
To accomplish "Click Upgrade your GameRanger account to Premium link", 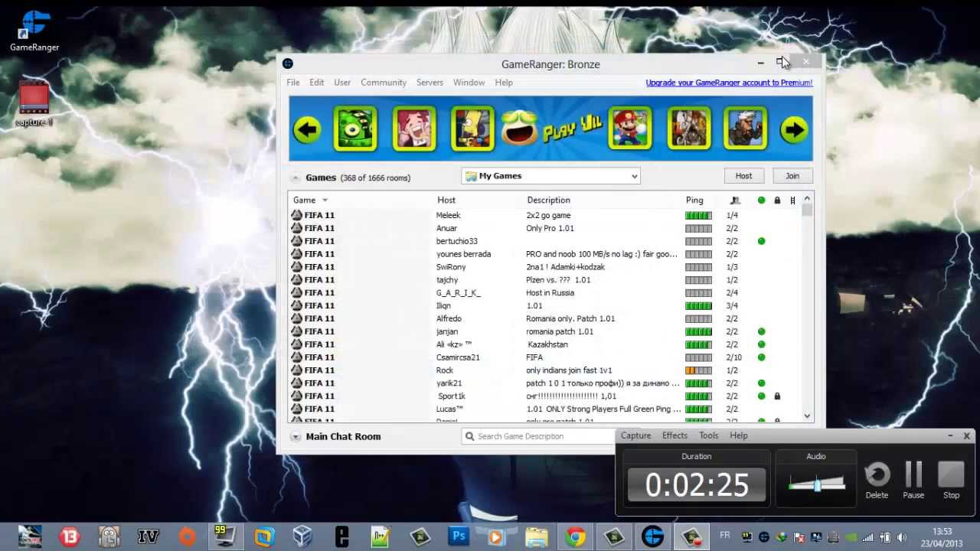I will point(729,83).
